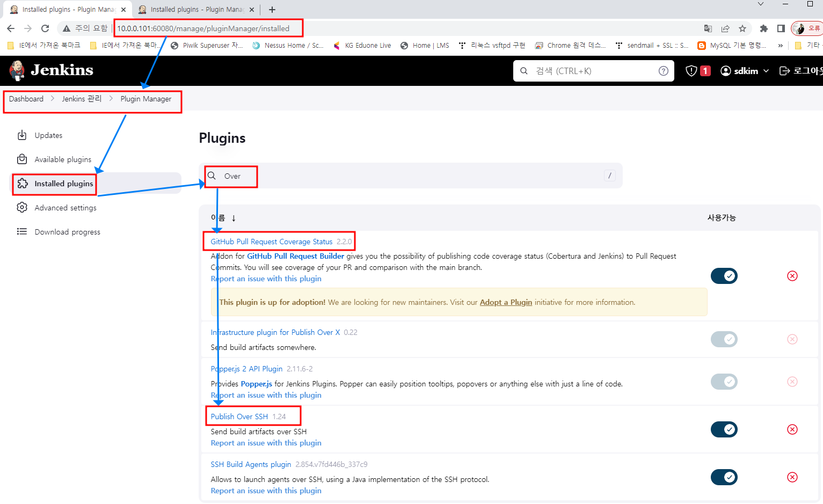This screenshot has height=504, width=823.
Task: Open the security warning shield icon
Action: pyautogui.click(x=691, y=71)
